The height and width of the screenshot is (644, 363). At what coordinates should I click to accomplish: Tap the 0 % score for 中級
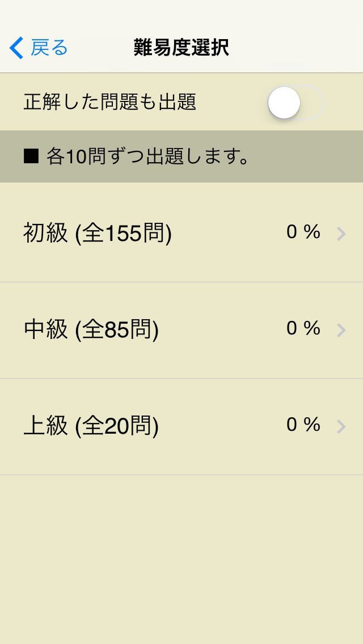coord(303,328)
